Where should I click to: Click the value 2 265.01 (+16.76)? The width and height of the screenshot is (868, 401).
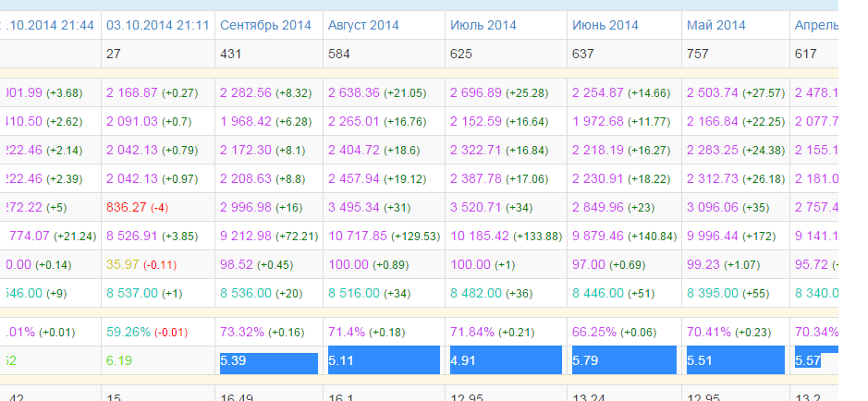[x=377, y=122]
